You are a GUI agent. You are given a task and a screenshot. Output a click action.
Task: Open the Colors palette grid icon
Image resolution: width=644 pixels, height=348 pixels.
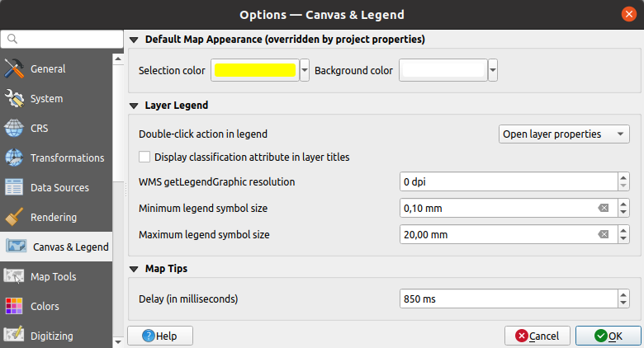tap(15, 307)
